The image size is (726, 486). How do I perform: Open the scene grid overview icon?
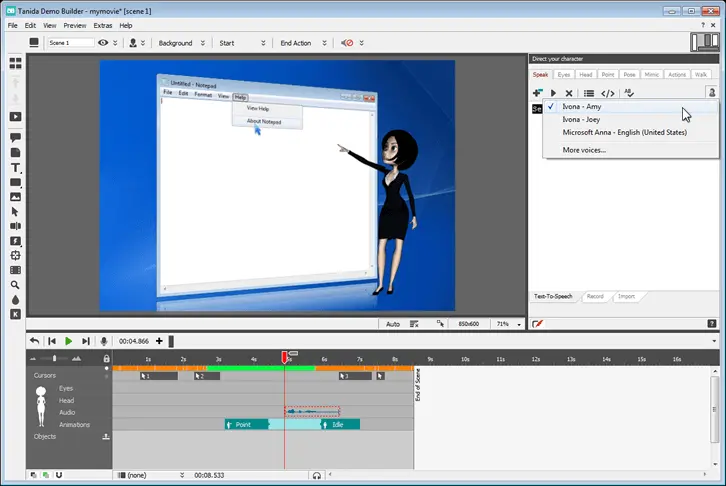click(16, 63)
